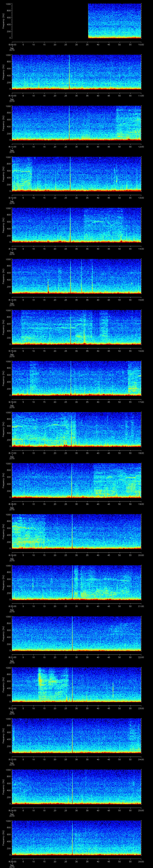Click the vertical spike in the 8:12:00 spectrogram
The height and width of the screenshot is (868, 153).
70,174
